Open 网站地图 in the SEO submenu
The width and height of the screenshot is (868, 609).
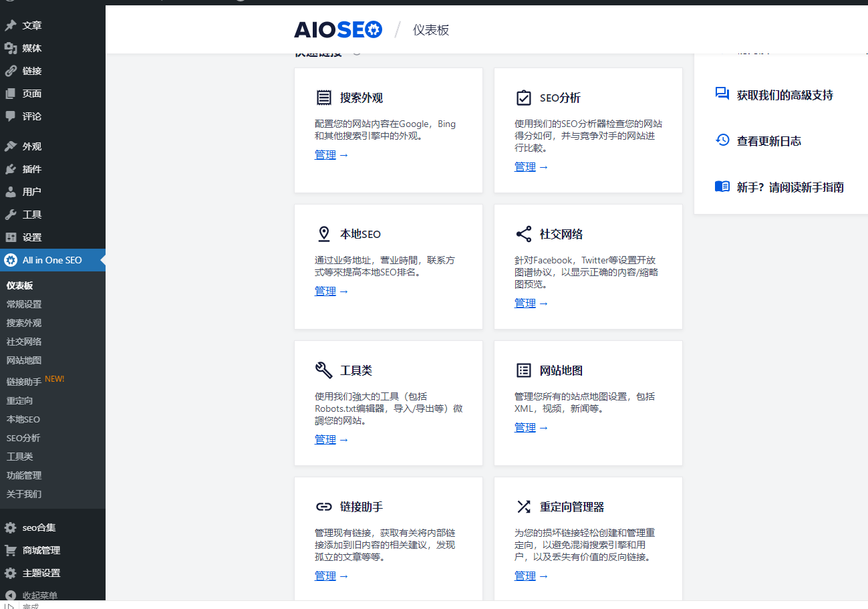point(24,360)
